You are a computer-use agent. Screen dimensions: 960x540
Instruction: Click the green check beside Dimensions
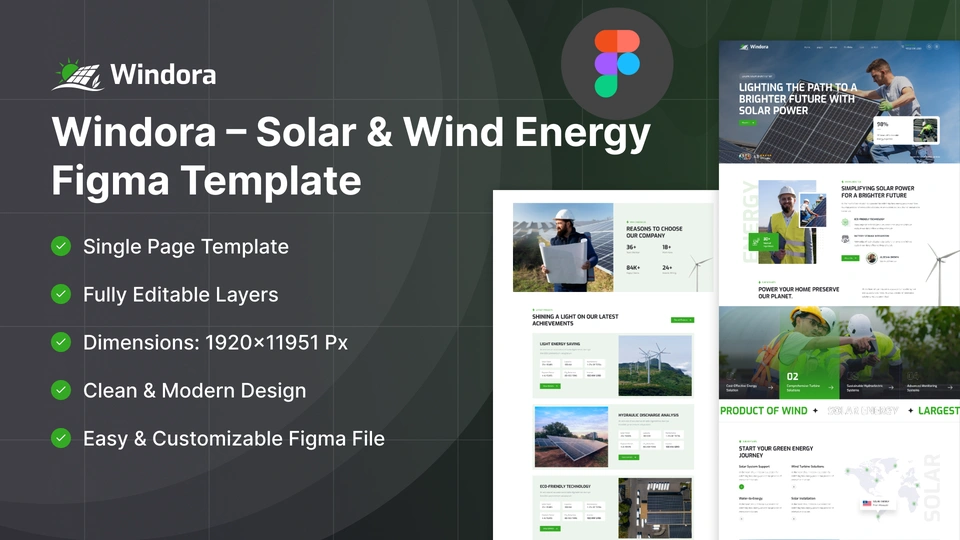61,342
